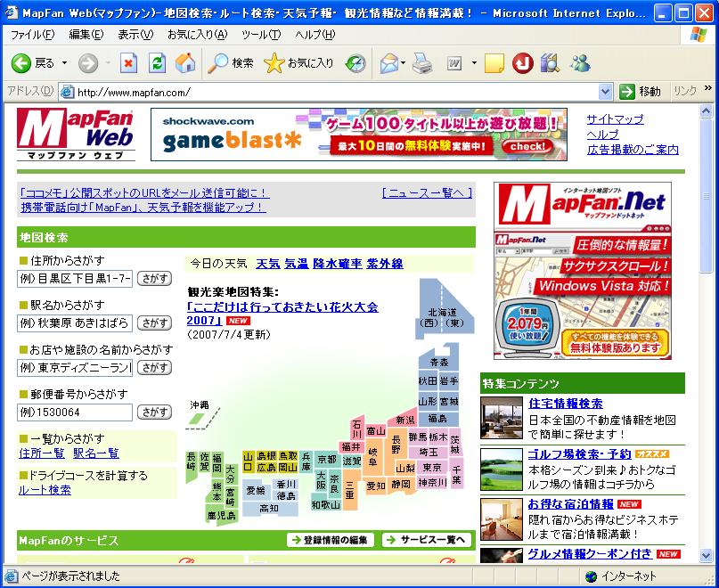
Task: Click the Edit with Word icon
Action: pyautogui.click(x=454, y=63)
